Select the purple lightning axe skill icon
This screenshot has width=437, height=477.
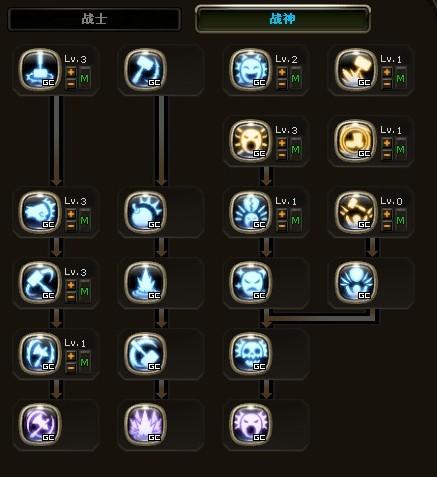40,425
